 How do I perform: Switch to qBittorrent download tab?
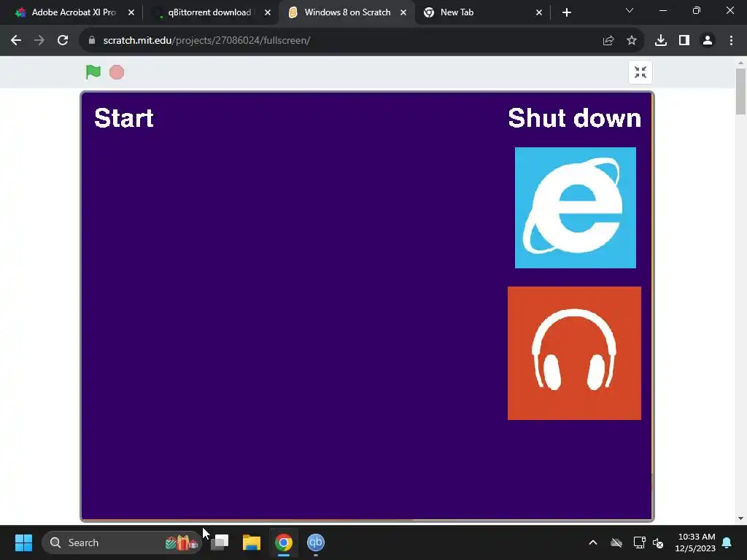[x=209, y=12]
